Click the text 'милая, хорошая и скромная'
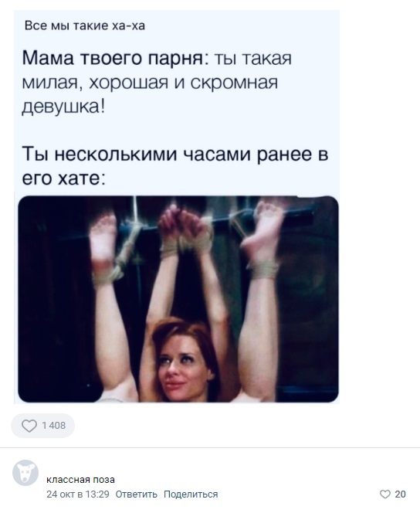The width and height of the screenshot is (420, 513). tap(150, 83)
